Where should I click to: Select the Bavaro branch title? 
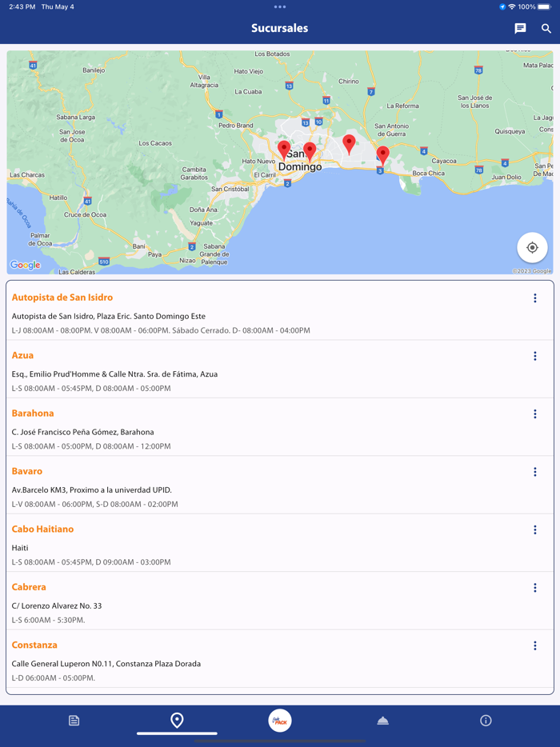[x=27, y=471]
